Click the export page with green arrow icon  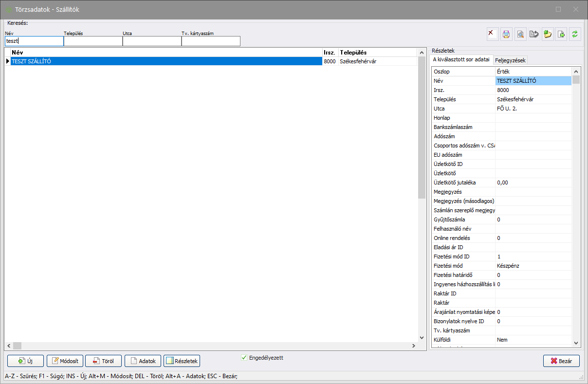coord(561,34)
